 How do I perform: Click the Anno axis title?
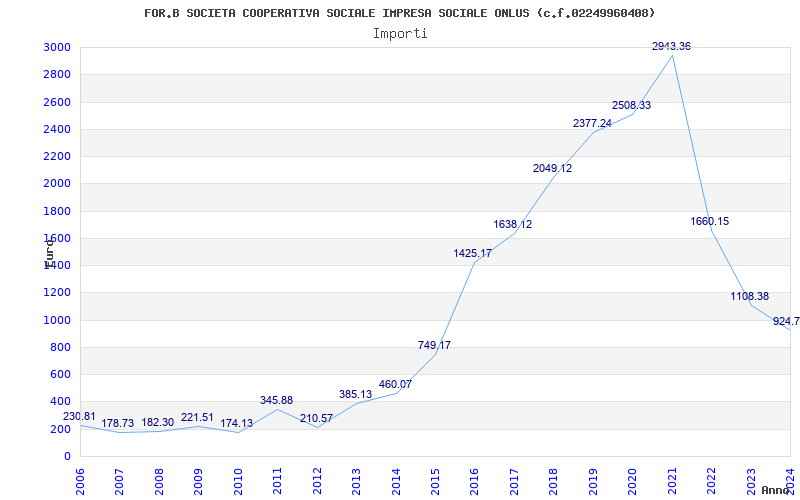775,491
